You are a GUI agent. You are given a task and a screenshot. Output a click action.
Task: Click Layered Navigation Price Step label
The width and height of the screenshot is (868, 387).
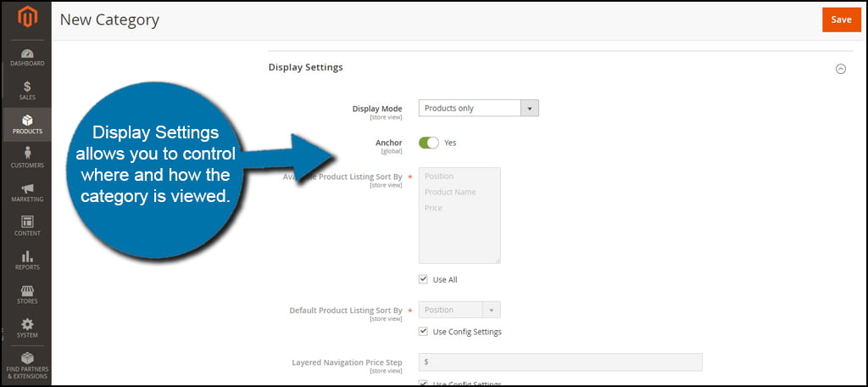click(x=347, y=362)
